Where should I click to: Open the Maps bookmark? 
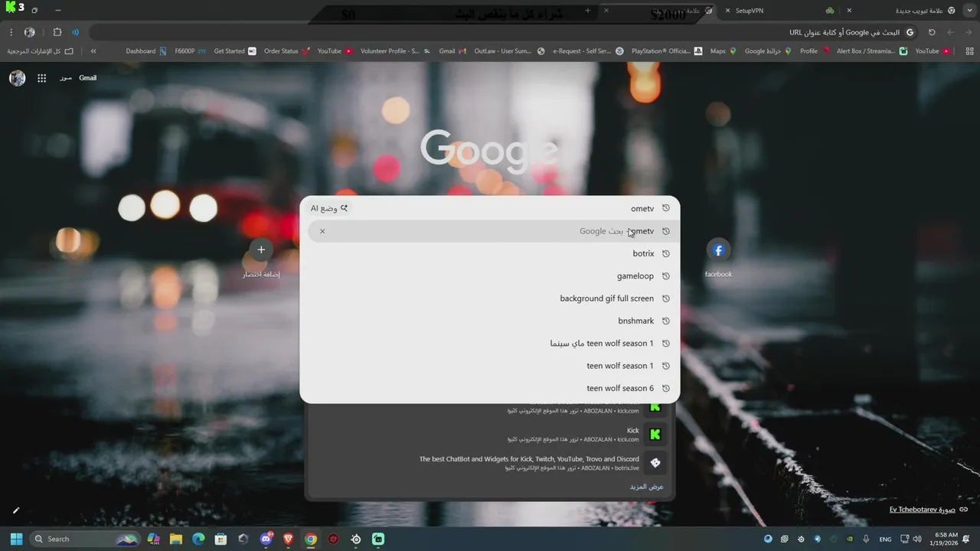coord(723,51)
